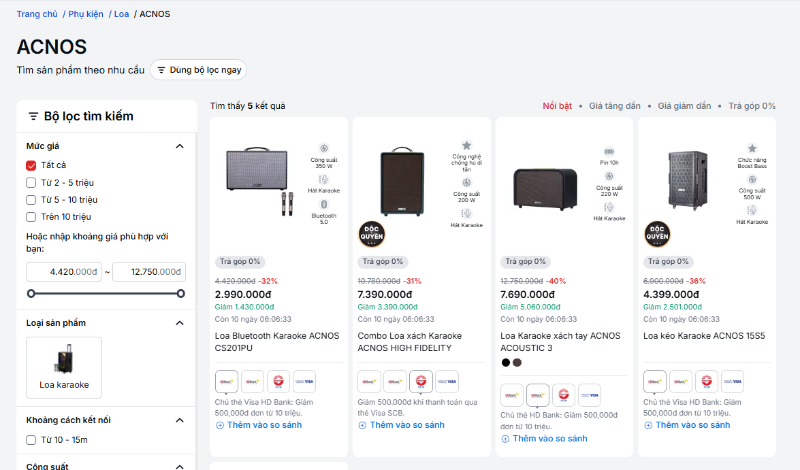Click the filter icon in 'Dùng bộ lọc ngay'

pyautogui.click(x=161, y=70)
